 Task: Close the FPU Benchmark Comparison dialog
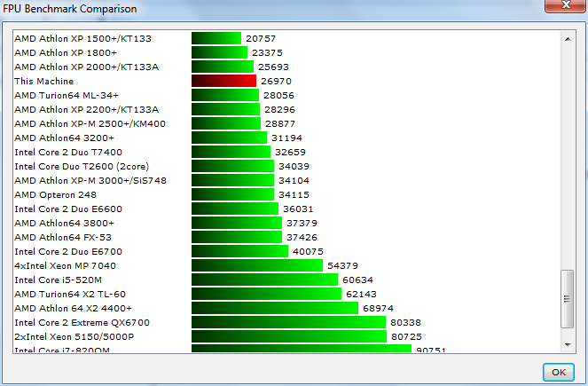tap(566, 5)
